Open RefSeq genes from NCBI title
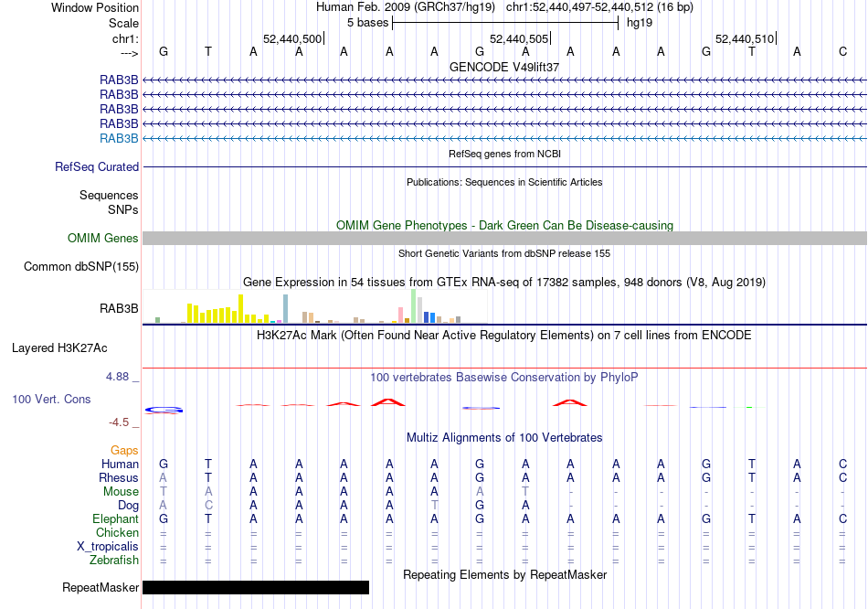868x609 pixels. (x=504, y=154)
